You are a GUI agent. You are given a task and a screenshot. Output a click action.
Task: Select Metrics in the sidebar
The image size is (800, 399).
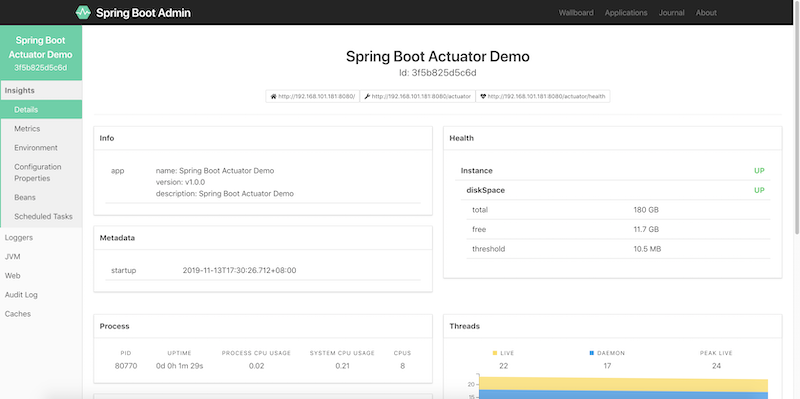41,129
